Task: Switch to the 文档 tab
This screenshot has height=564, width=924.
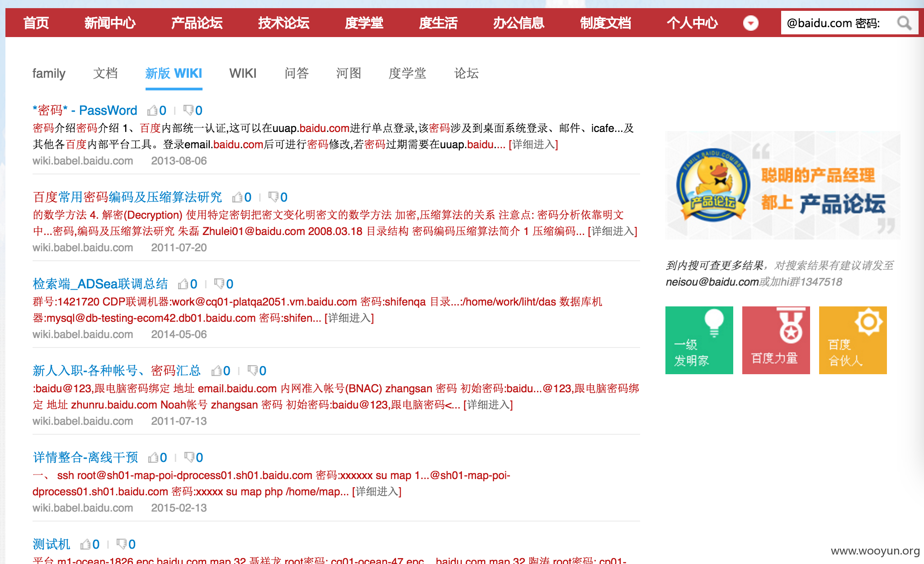Action: [105, 73]
